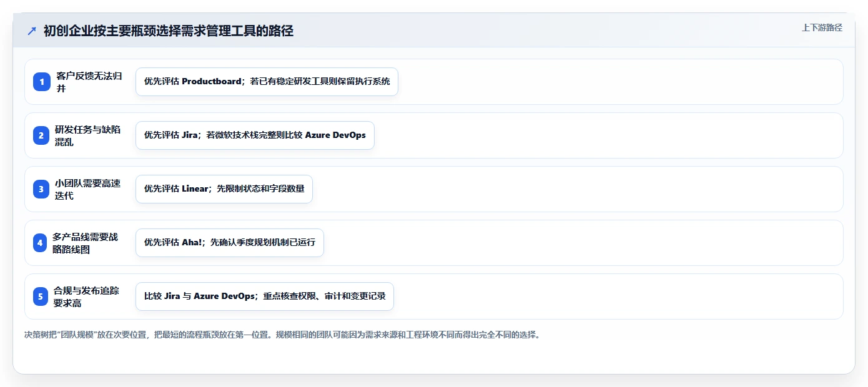Click the heading 初创企业按主要瓶颈选择需求管理工具的路径

169,31
